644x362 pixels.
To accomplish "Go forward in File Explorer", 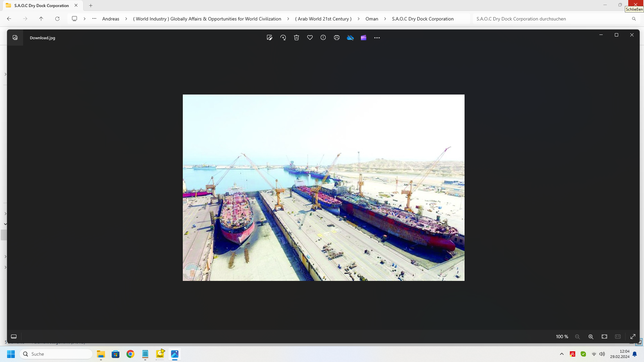I will coord(25,19).
